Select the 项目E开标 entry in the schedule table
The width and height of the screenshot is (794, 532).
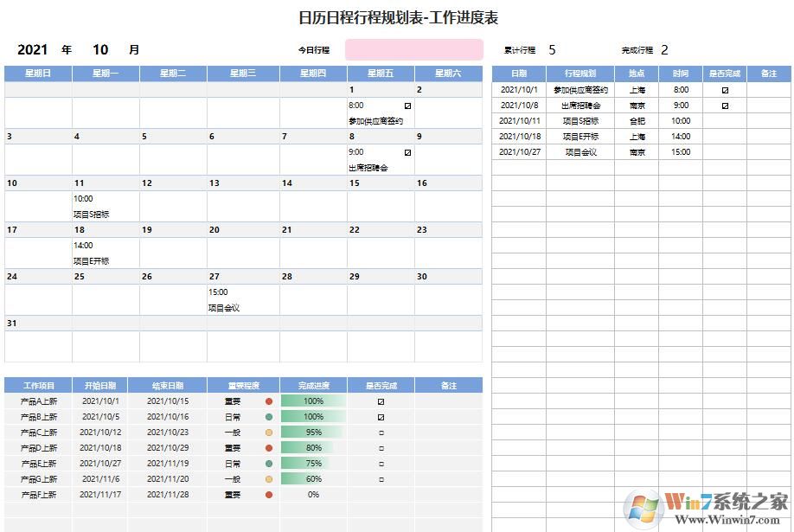click(x=581, y=136)
